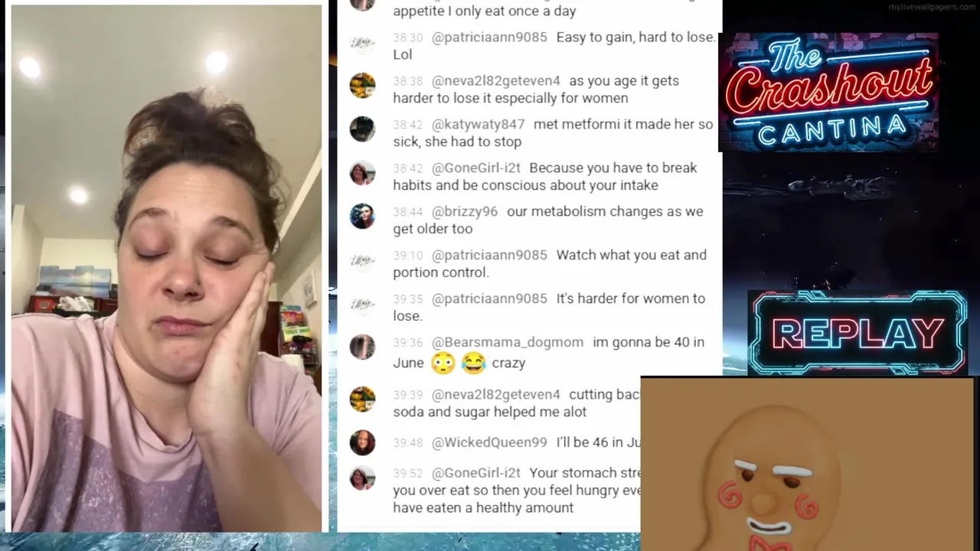The height and width of the screenshot is (551, 980).
Task: Click the REPLAY neon badge
Action: 857,333
